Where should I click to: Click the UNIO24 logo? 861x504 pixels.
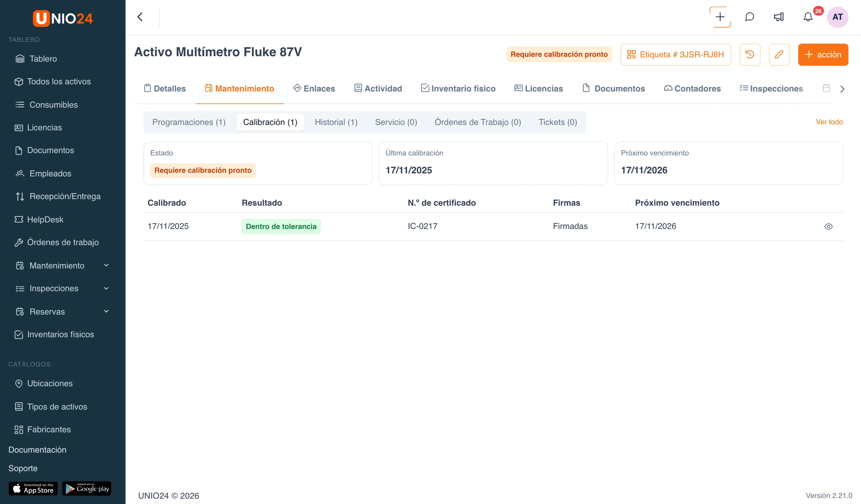pos(62,19)
